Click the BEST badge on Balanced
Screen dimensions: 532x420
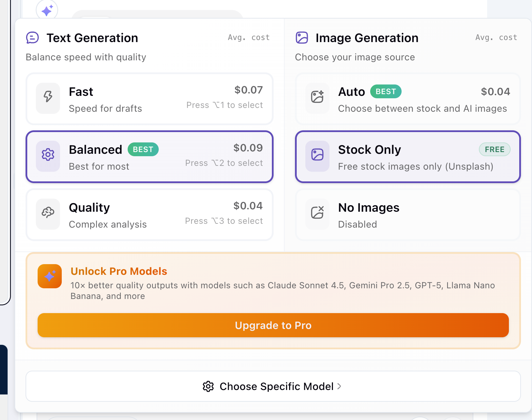(x=143, y=149)
